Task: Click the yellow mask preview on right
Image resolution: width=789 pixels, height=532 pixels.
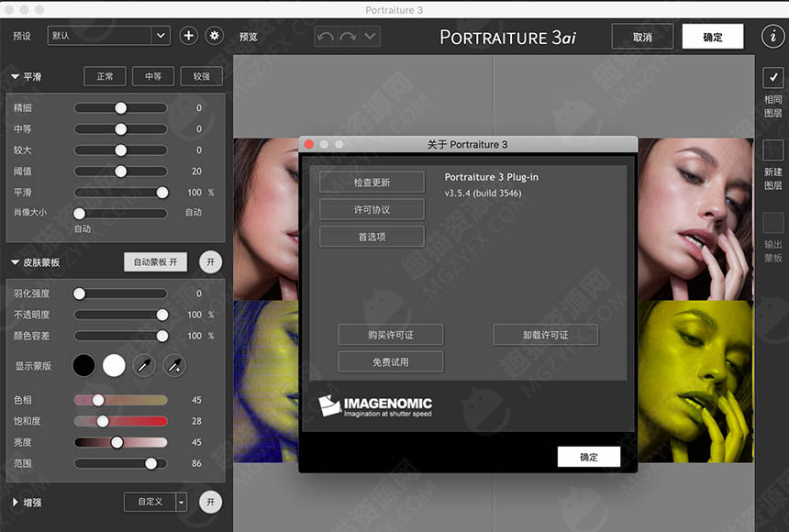Action: click(x=696, y=382)
